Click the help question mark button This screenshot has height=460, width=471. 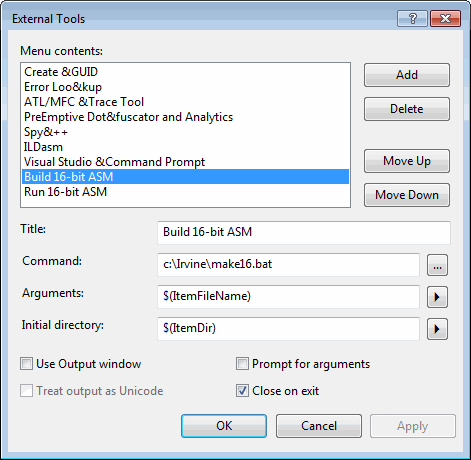412,18
